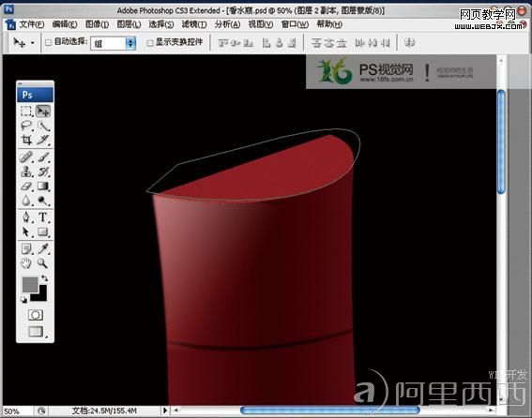The image size is (532, 418).
Task: Enable the 自动选择 checkbox
Action: 49,43
